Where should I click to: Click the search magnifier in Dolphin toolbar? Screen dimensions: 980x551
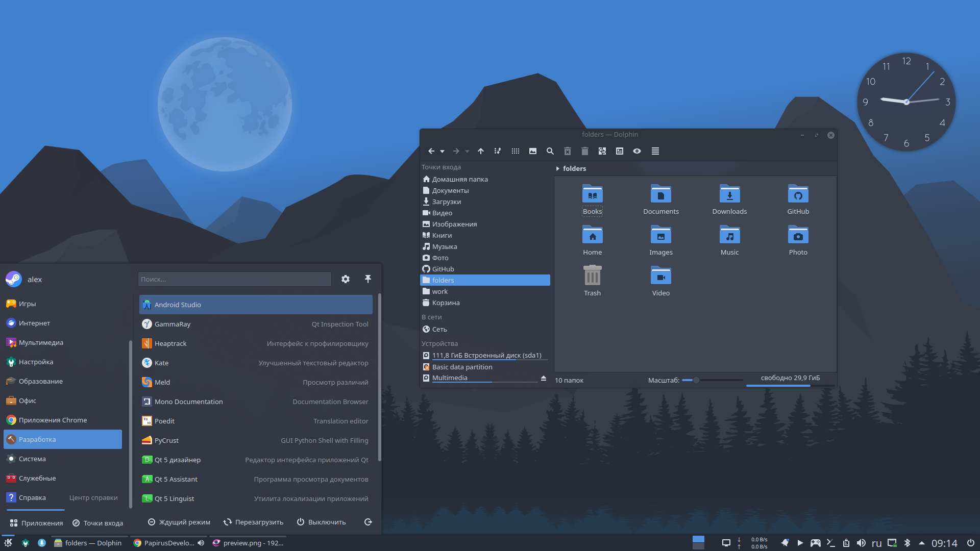coord(550,151)
